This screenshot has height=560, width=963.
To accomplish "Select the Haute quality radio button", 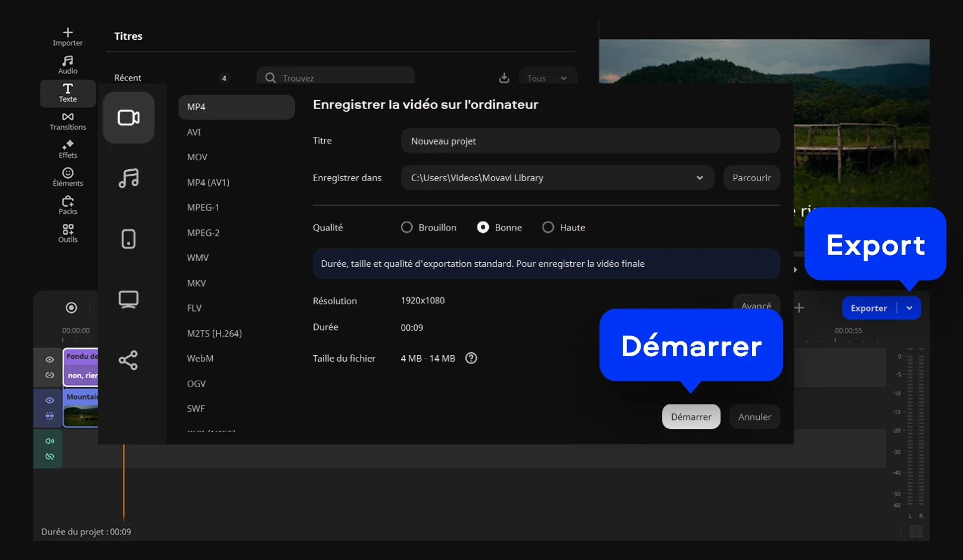I will (548, 228).
